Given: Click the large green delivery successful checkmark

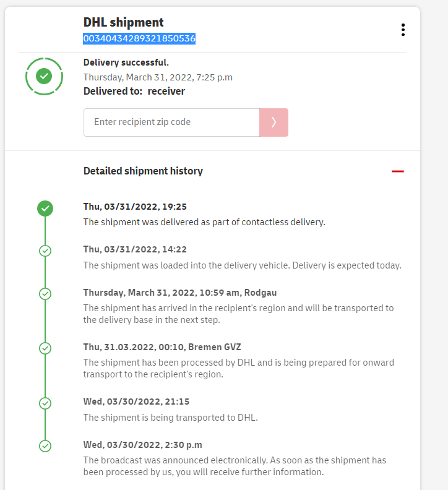Looking at the screenshot, I should [44, 76].
